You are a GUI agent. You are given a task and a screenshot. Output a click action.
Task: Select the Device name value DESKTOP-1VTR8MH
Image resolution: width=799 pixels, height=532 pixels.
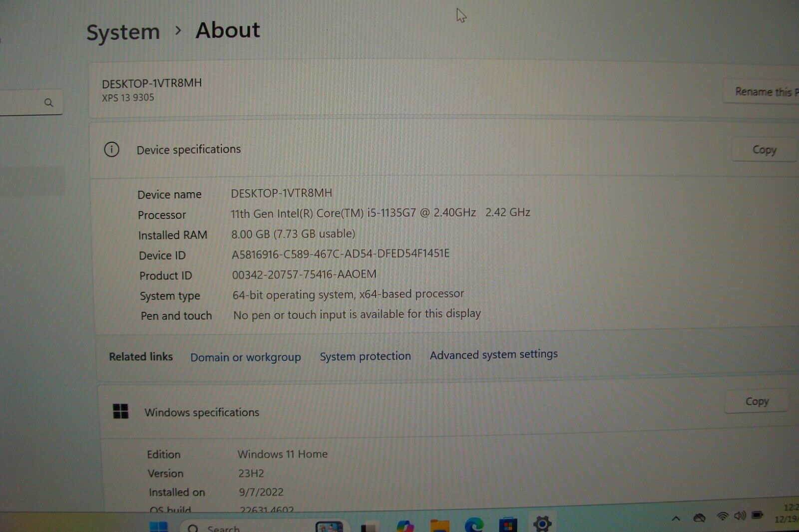coord(281,193)
